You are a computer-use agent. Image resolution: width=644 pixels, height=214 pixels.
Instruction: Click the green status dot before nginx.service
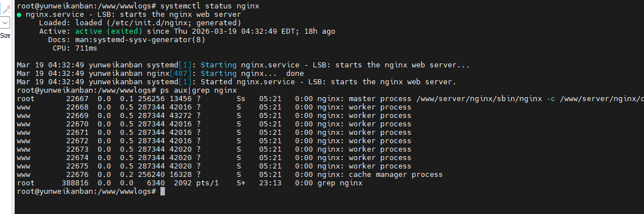point(19,15)
